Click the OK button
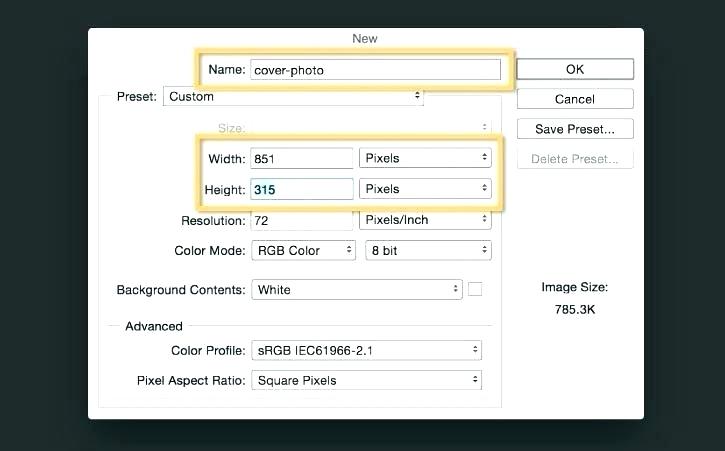 pos(575,69)
